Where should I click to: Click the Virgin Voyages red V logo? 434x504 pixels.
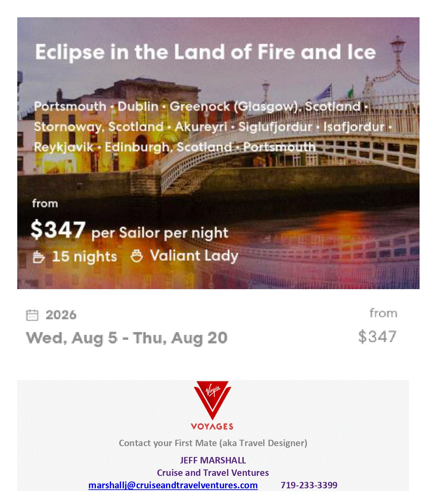(x=212, y=400)
